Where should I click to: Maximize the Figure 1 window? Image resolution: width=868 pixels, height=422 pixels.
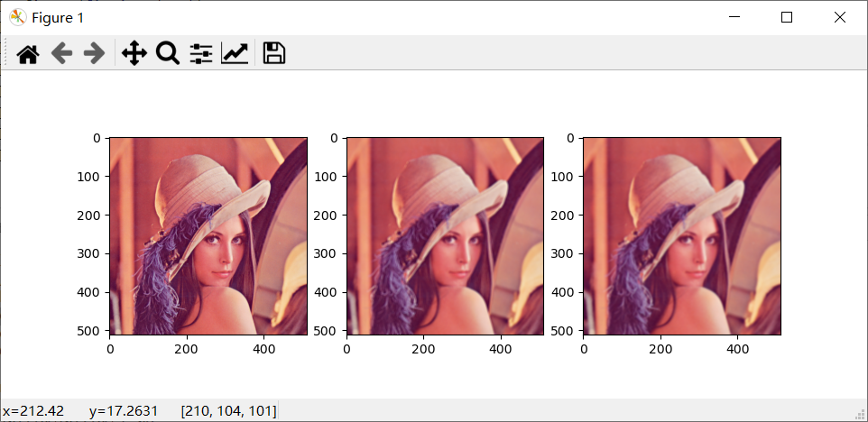tap(787, 18)
